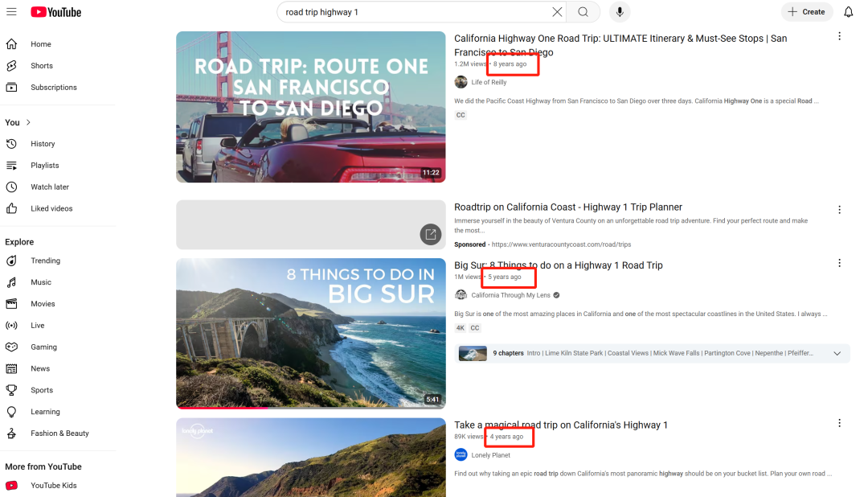Open Trending under Explore
Viewport: 868px width, 497px height.
[x=45, y=261]
